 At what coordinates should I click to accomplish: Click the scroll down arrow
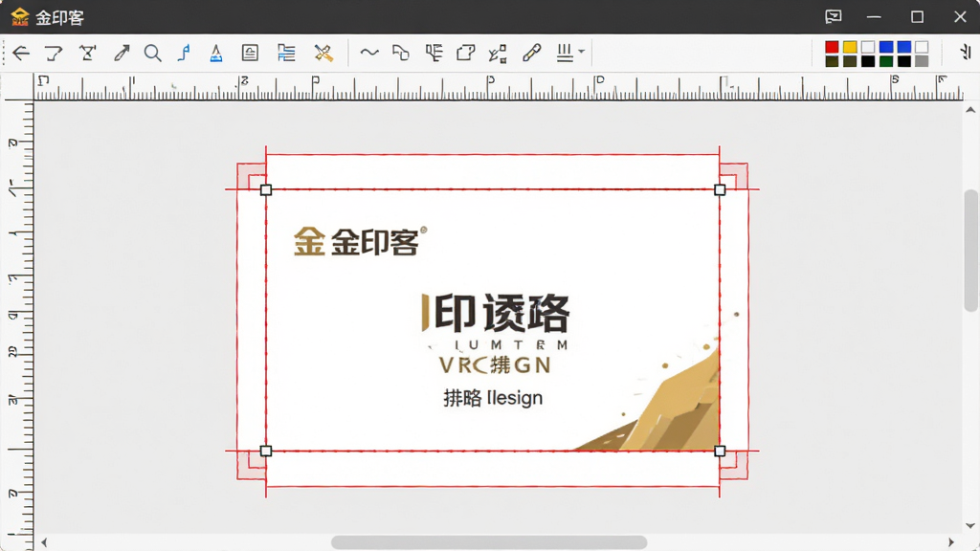pyautogui.click(x=970, y=526)
